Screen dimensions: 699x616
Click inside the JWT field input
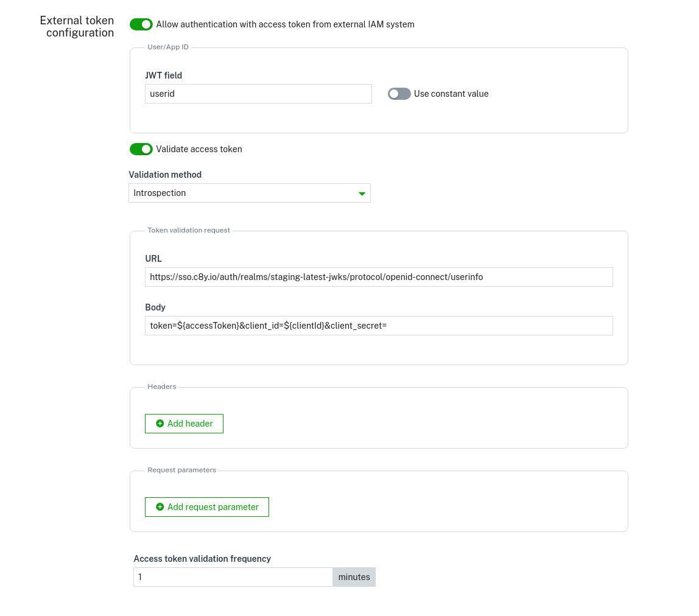pos(258,94)
